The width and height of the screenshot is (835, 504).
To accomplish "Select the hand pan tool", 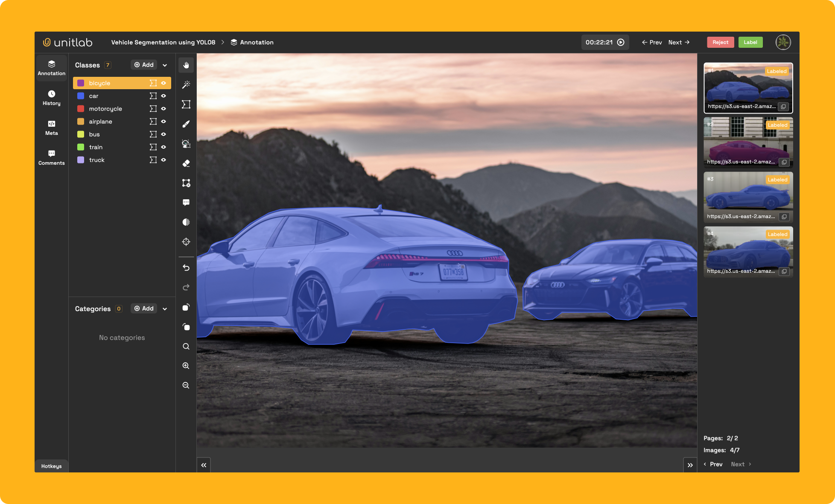I will click(186, 65).
